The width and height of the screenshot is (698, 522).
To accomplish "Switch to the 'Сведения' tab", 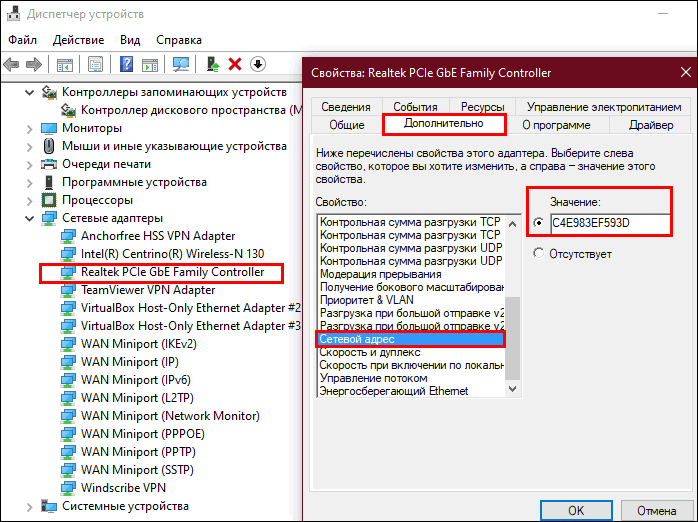I will click(x=346, y=107).
